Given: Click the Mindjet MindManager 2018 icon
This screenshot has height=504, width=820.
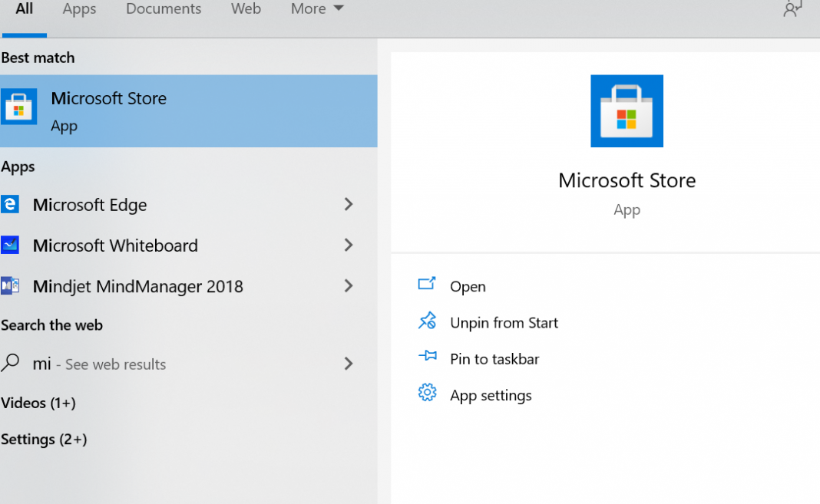Looking at the screenshot, I should (10, 286).
